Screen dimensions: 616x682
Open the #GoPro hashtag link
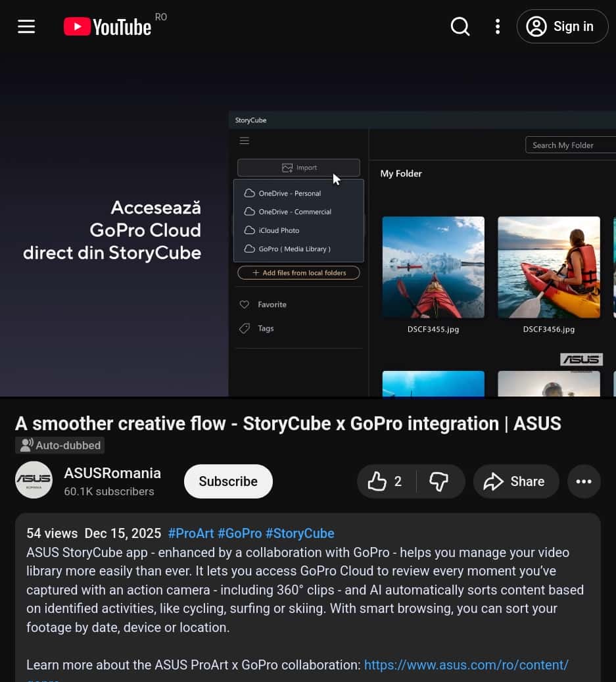(x=239, y=533)
